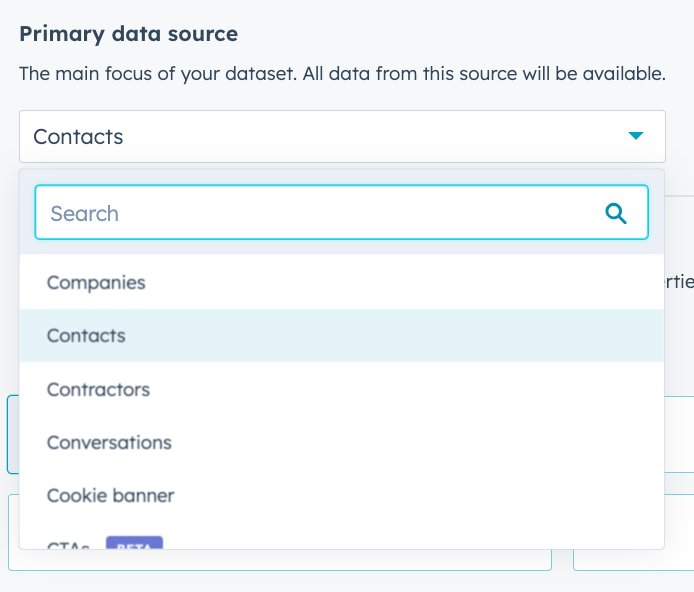Click the outlined card below the dropdown list
This screenshot has height=592, width=694.
click(x=280, y=561)
